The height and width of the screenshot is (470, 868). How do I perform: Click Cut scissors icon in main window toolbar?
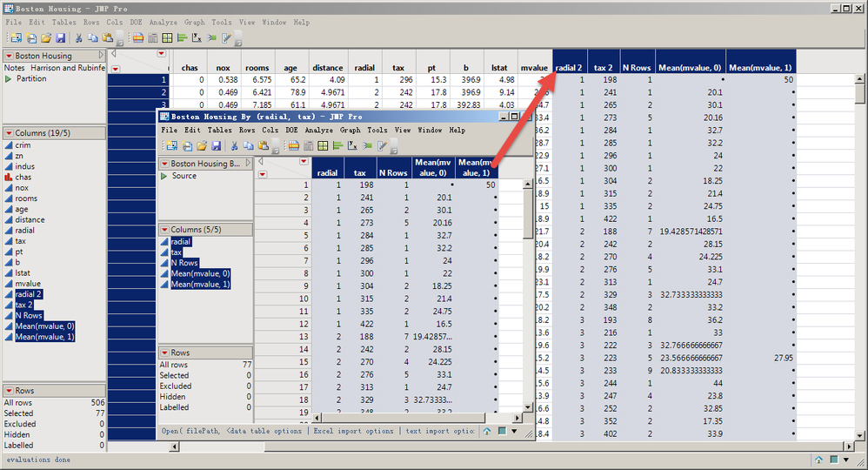point(77,38)
